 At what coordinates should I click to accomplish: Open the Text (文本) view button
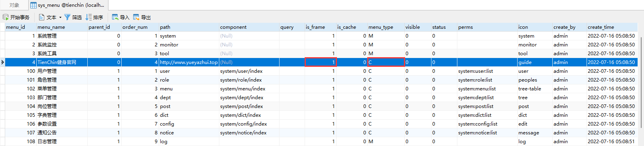[47, 17]
